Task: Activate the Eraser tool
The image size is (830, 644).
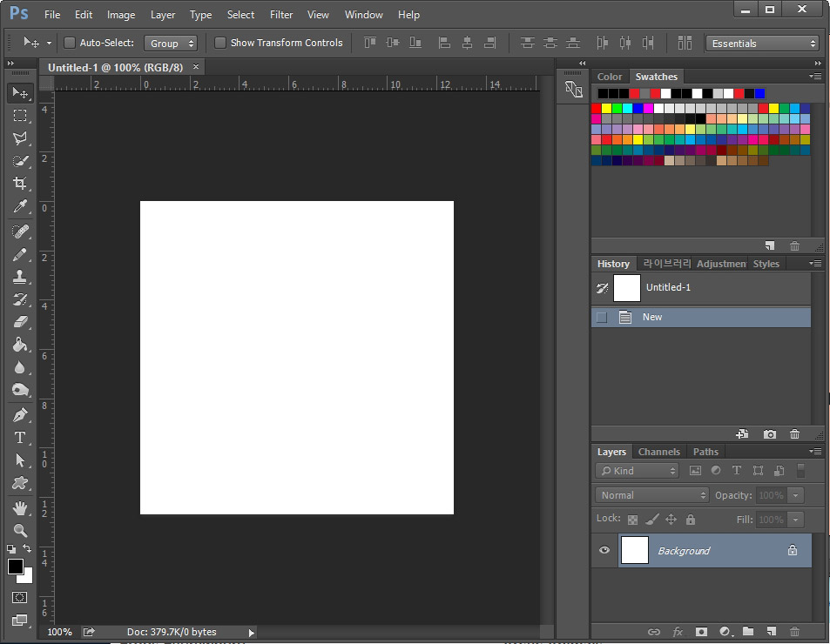Action: pyautogui.click(x=20, y=322)
